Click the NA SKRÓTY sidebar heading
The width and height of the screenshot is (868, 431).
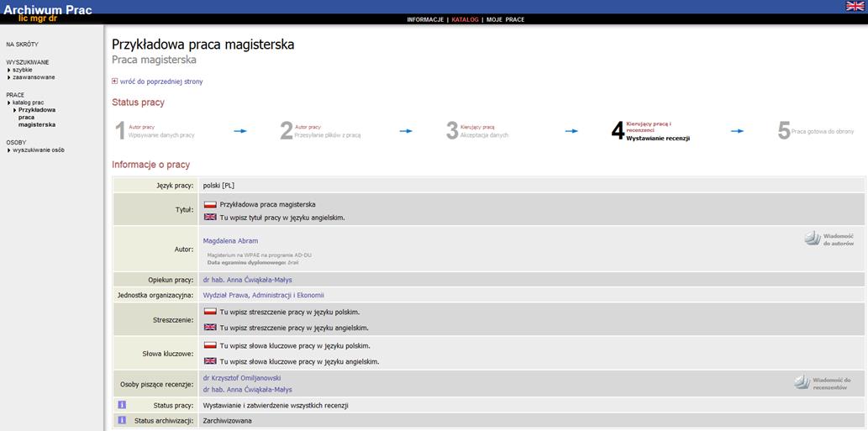[x=22, y=45]
